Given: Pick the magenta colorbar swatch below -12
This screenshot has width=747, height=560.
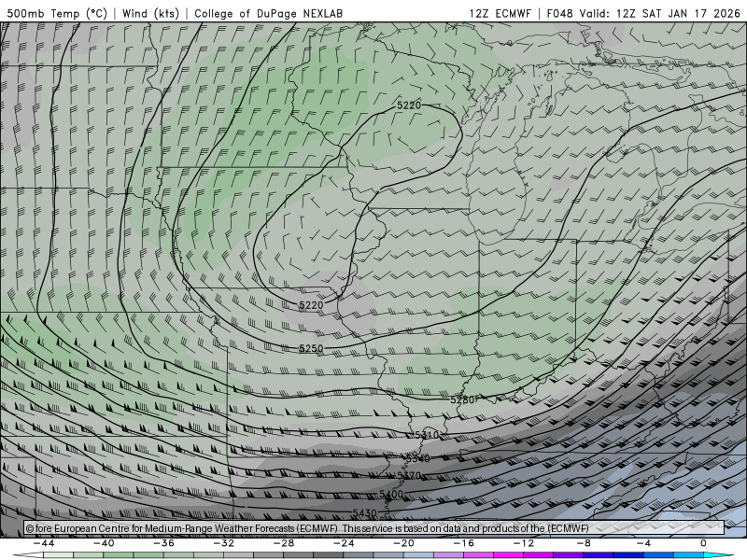Looking at the screenshot, I should (509, 555).
